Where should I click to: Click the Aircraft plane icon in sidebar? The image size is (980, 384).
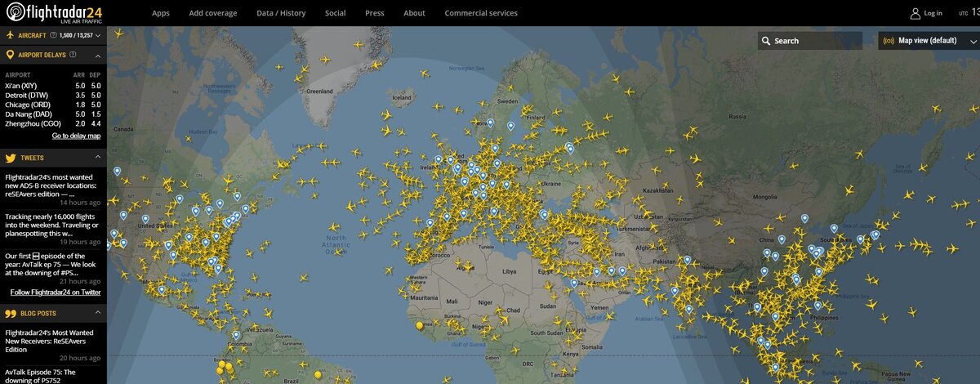[x=11, y=36]
